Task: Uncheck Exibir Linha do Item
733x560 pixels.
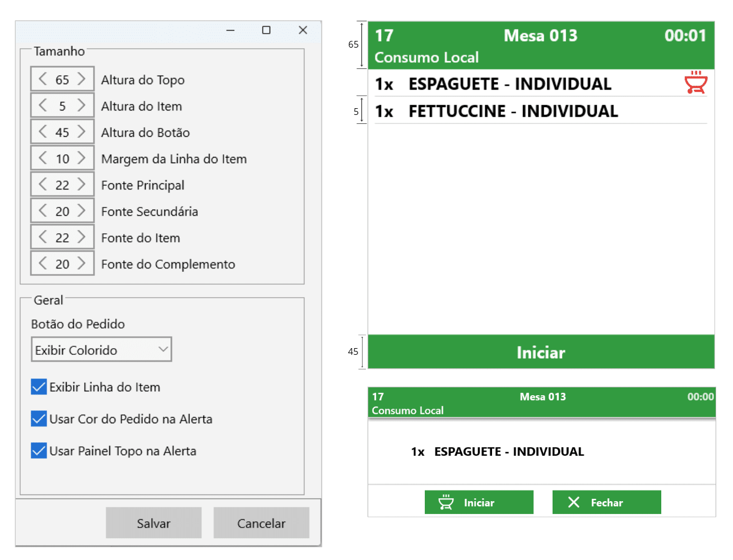Action: click(x=39, y=387)
